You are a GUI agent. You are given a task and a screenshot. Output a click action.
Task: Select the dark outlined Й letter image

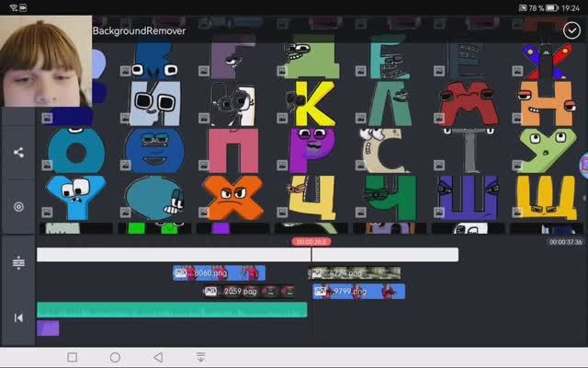click(x=233, y=104)
